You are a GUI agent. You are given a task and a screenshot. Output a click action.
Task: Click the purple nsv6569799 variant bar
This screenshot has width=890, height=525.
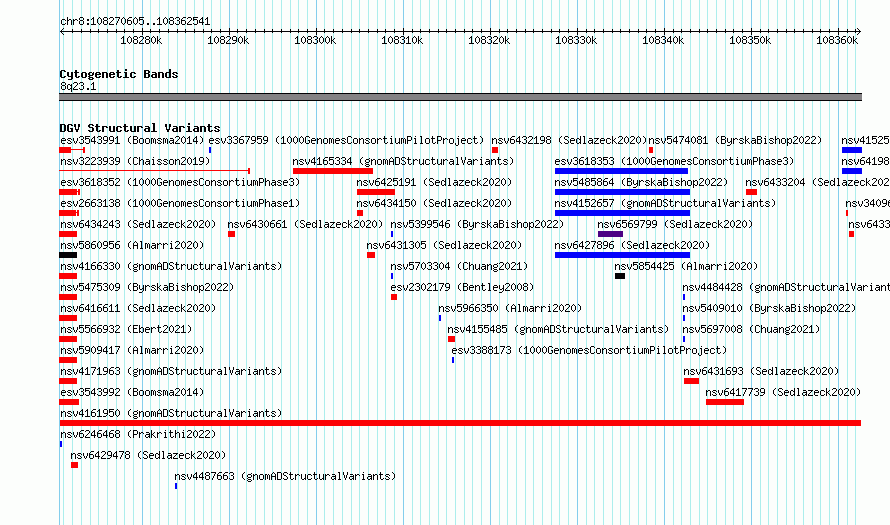click(x=610, y=234)
